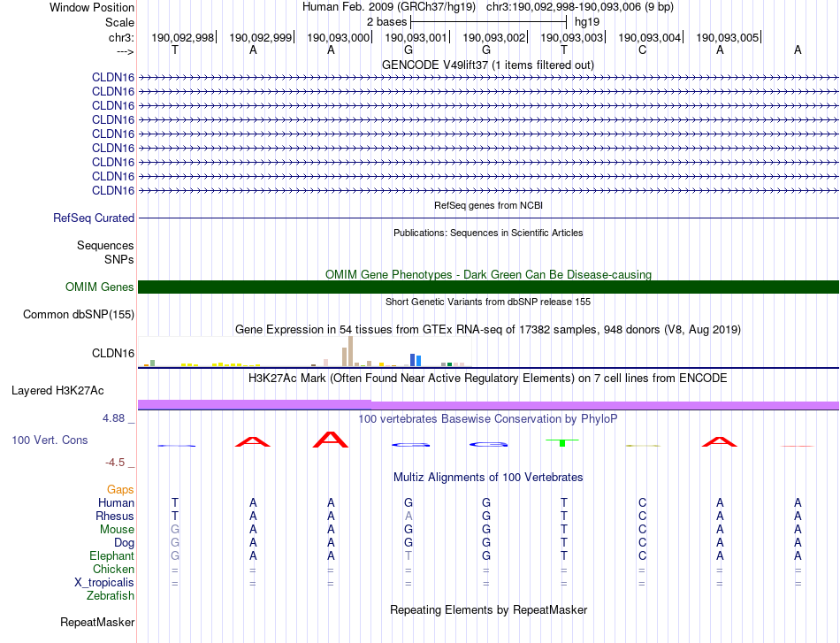Click the 'H3K27Ac Mark' track title
Screen dimensions: 840x643
488,379
